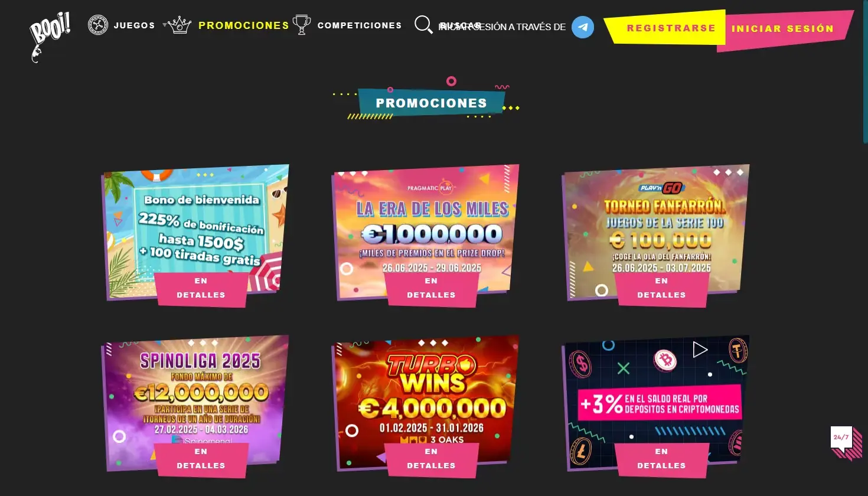Open the Promociones menu item
This screenshot has height=496, width=868.
244,25
